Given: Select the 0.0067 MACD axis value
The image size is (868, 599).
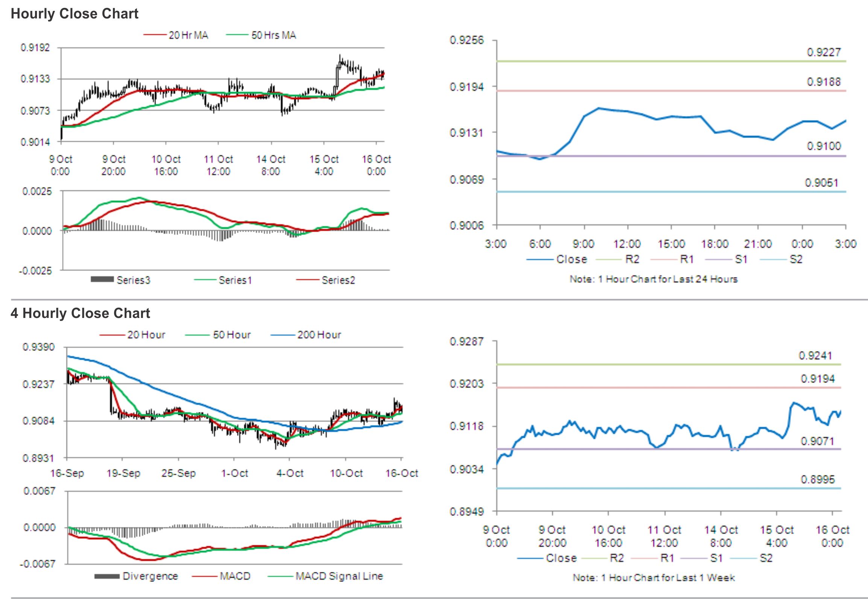Looking at the screenshot, I should click(x=39, y=491).
